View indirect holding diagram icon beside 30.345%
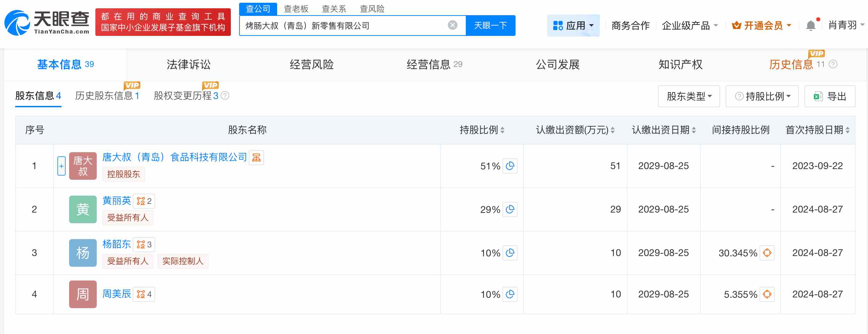 [766, 253]
